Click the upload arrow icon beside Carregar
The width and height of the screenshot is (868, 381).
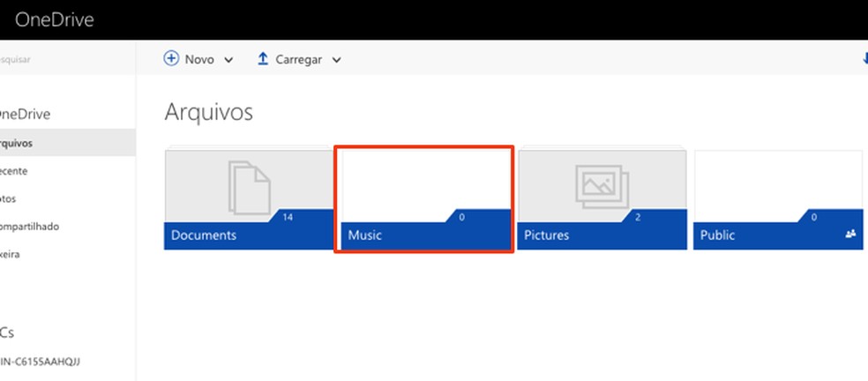coord(263,59)
